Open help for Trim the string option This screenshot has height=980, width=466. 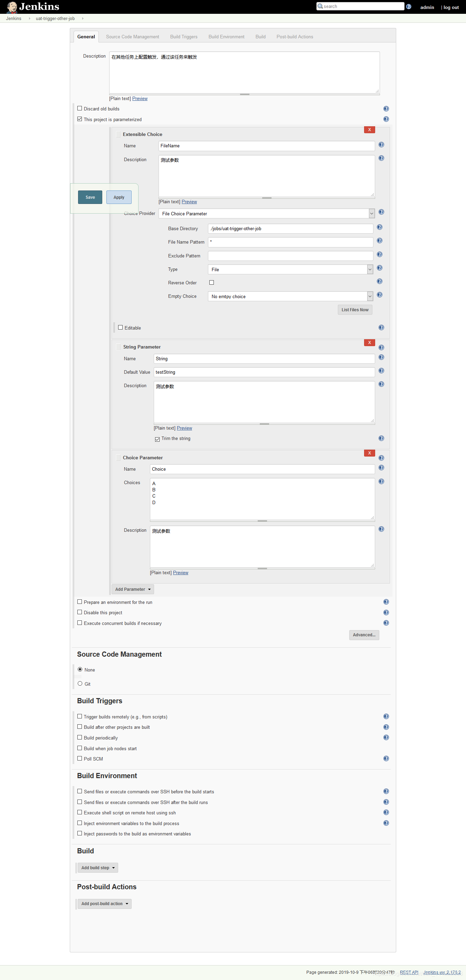coord(381,439)
